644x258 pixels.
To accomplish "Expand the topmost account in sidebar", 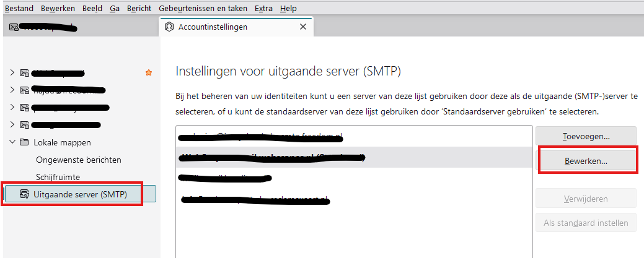I will coord(12,73).
